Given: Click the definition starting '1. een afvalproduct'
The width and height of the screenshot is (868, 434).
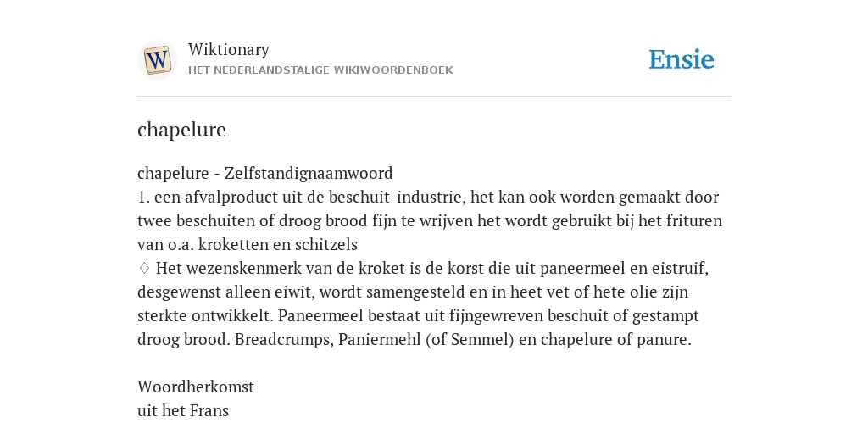Looking at the screenshot, I should (x=430, y=221).
